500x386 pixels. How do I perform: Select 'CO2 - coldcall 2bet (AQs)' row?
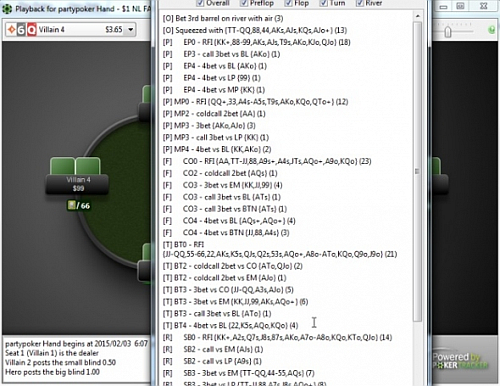pos(220,173)
